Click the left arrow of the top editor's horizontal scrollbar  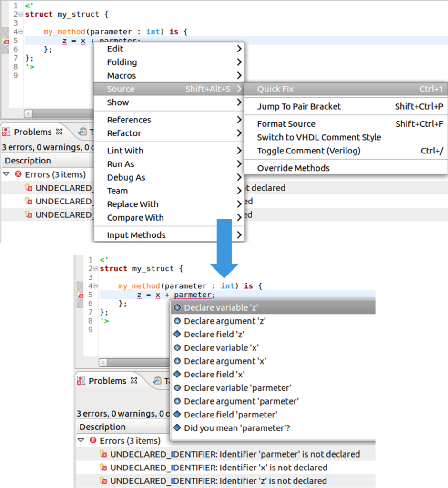click(28, 113)
